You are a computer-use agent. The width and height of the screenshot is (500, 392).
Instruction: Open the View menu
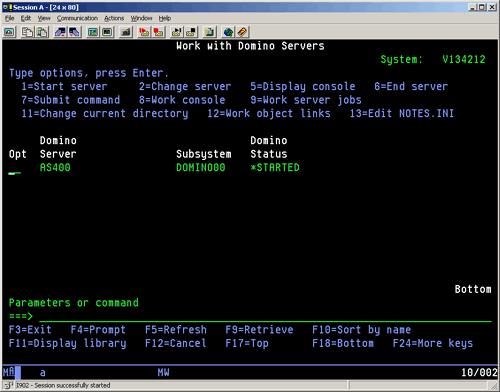pyautogui.click(x=44, y=18)
